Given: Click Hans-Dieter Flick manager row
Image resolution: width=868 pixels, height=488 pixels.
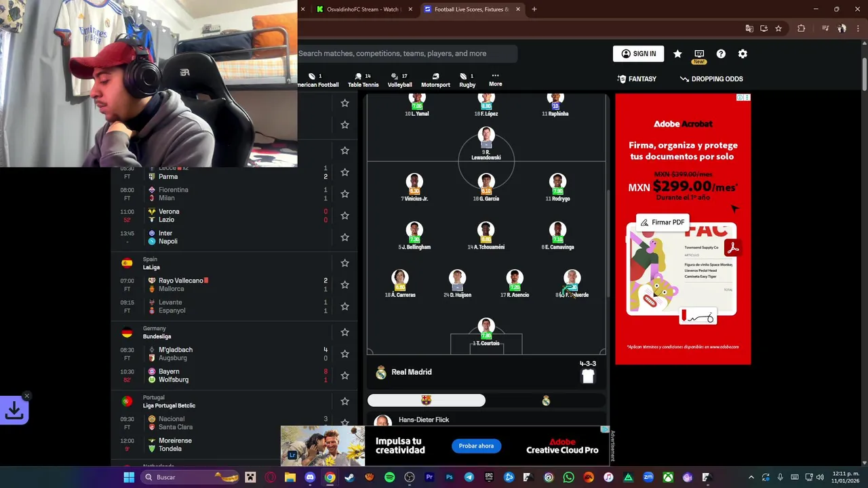Looking at the screenshot, I should coord(486,420).
